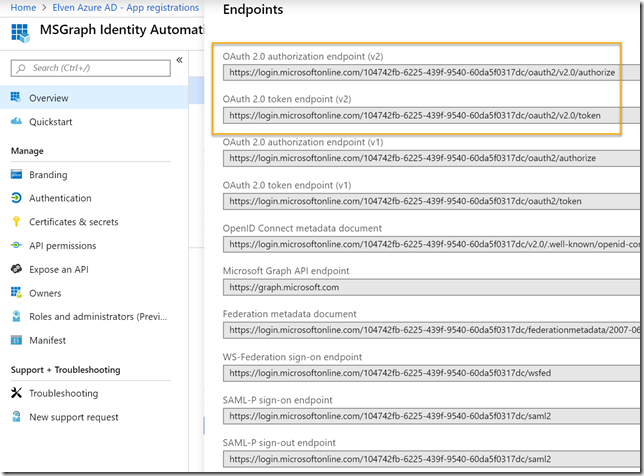Click the 'OAuth 2.0 authorization endpoint (v1)' label
Screen dimensions: 644x476
(303, 142)
